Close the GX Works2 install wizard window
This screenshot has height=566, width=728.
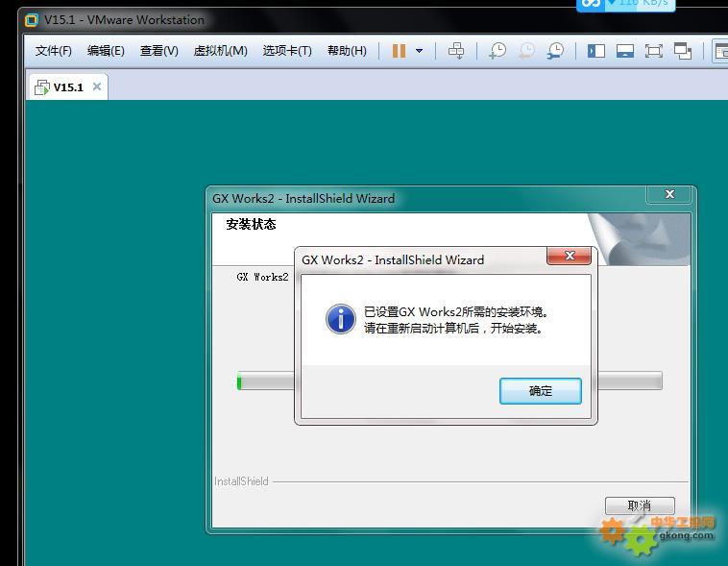pyautogui.click(x=669, y=194)
